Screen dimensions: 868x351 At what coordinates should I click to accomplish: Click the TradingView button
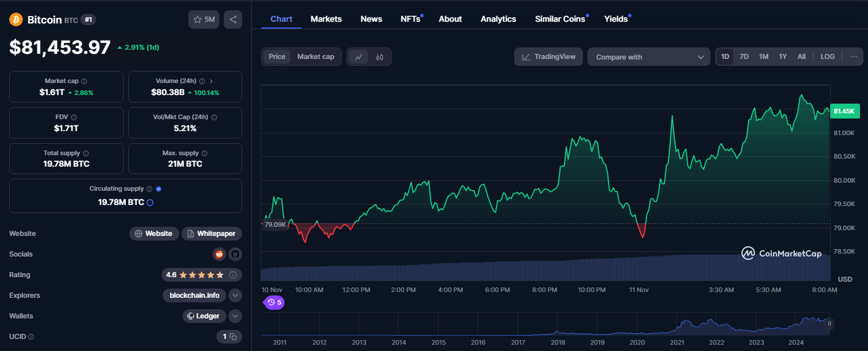click(549, 57)
